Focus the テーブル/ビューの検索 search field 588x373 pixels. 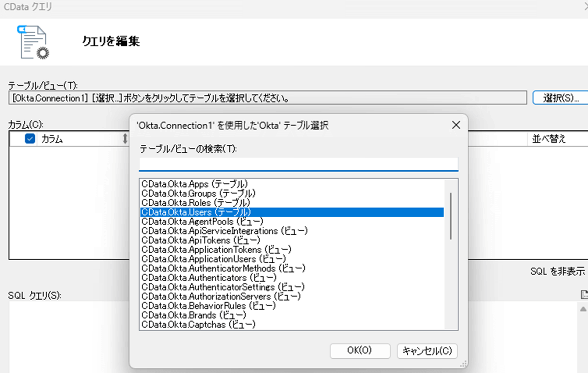click(298, 164)
